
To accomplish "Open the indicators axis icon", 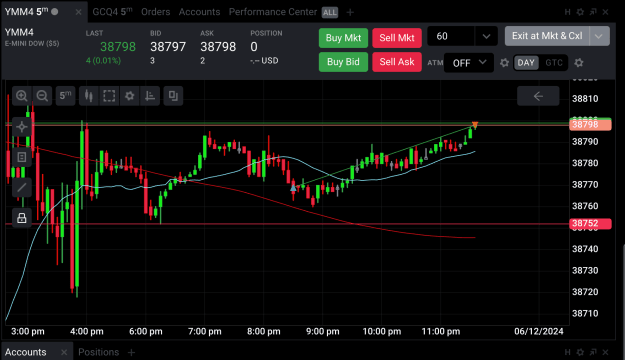I will (150, 96).
